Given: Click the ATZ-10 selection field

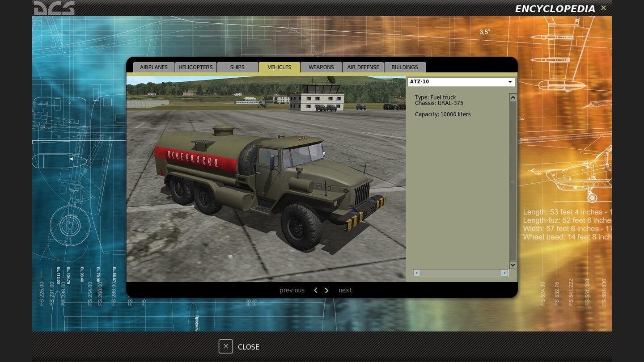Looking at the screenshot, I should point(461,82).
